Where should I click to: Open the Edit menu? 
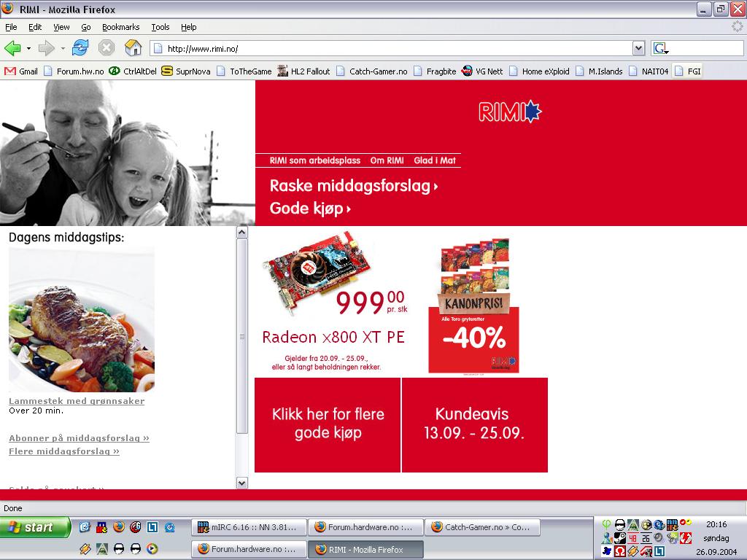coord(35,27)
